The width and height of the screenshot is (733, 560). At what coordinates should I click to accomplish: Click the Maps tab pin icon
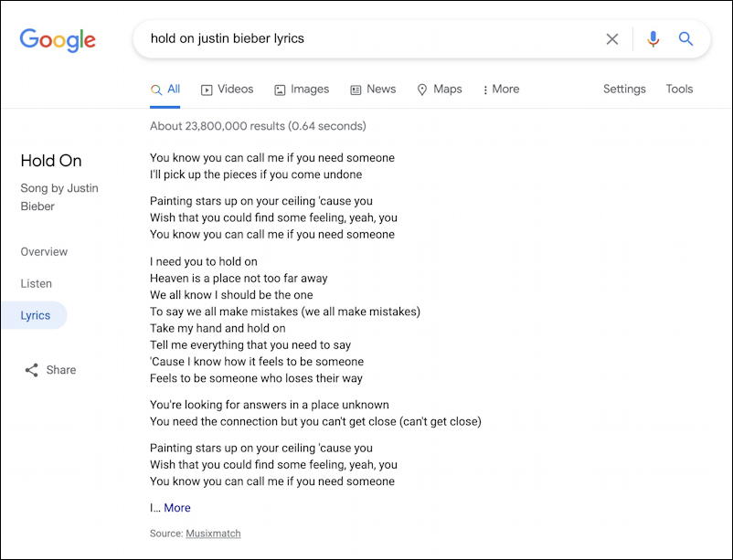tap(421, 90)
